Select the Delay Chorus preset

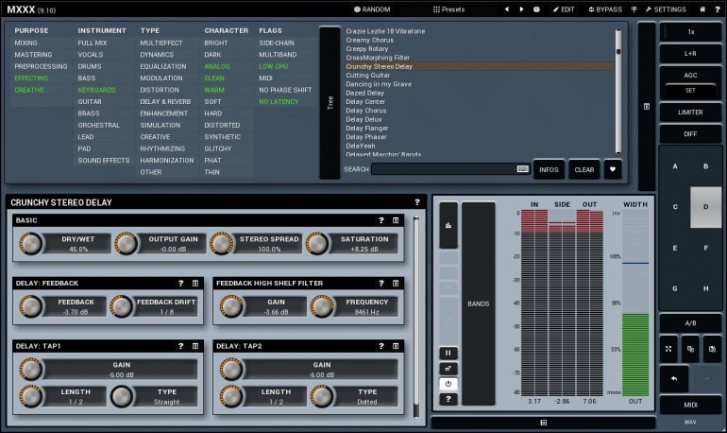click(x=366, y=110)
